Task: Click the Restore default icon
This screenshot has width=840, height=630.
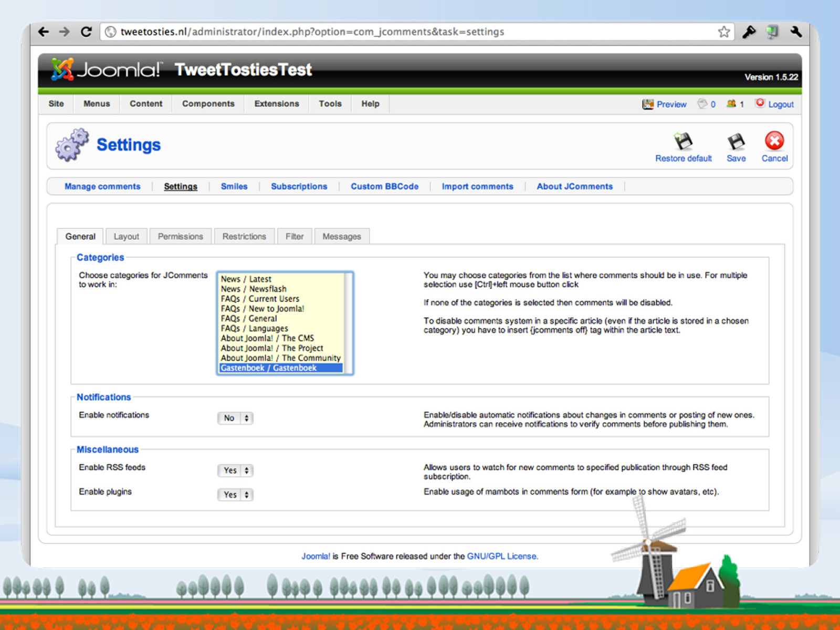Action: [x=683, y=141]
